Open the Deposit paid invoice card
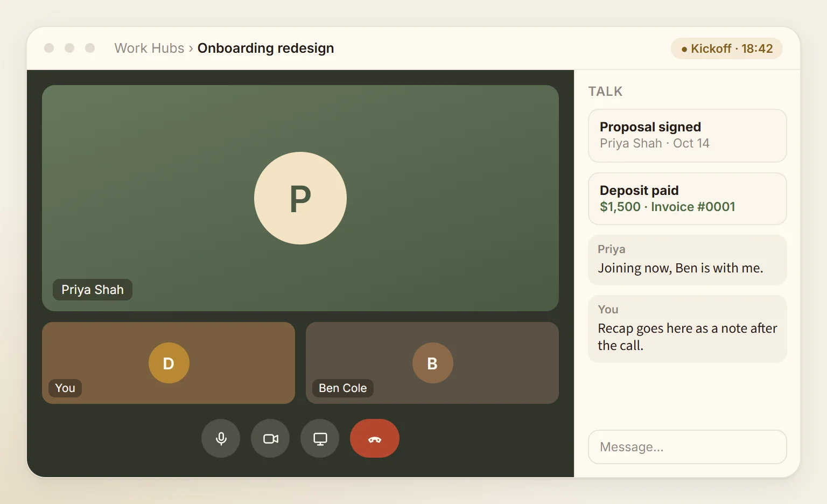 pyautogui.click(x=688, y=199)
